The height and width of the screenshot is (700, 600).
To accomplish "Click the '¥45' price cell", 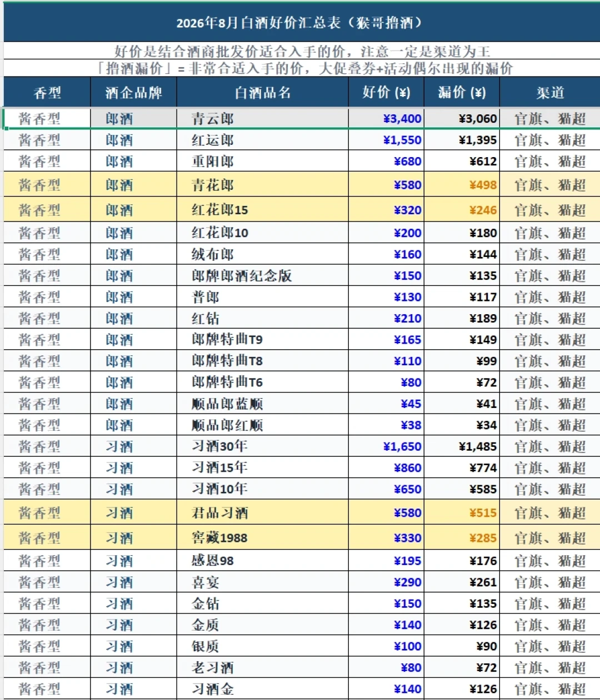I will click(x=386, y=404).
